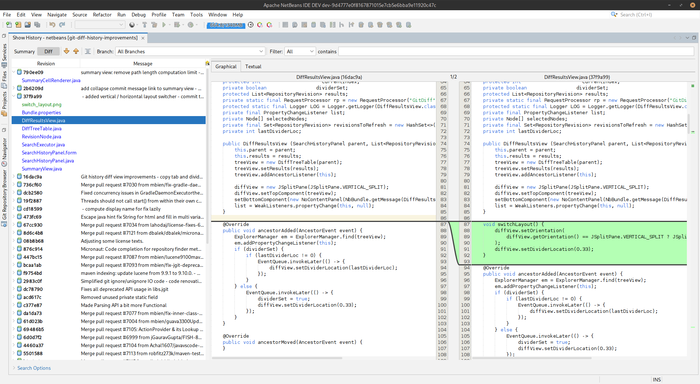This screenshot has width=700, height=384.
Task: Open the Git Repository Browser side panel
Action: (4, 197)
